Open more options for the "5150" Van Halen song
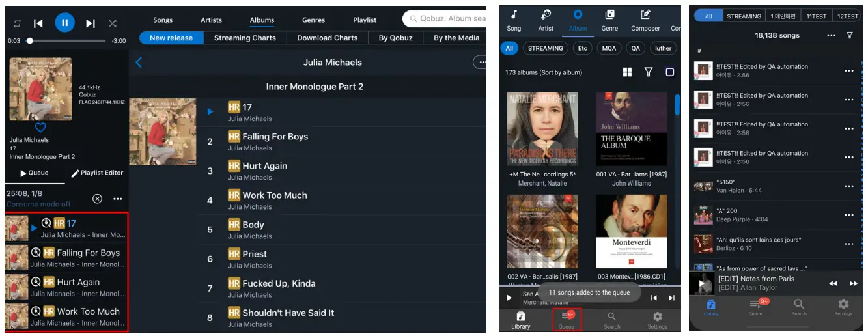 (x=849, y=186)
